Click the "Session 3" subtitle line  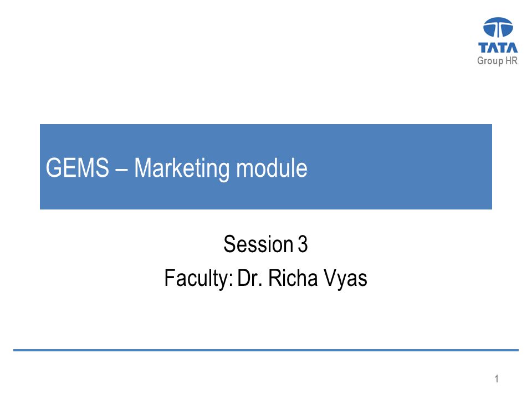[265, 244]
